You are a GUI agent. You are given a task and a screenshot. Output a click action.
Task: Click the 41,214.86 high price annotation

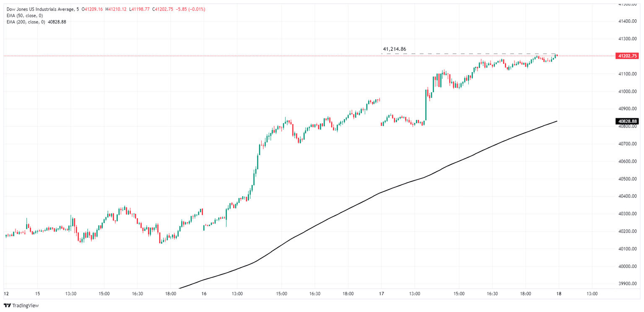394,49
